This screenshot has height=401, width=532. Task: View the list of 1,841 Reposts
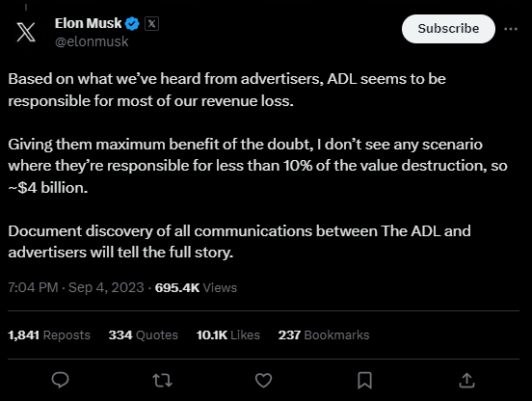[x=49, y=335]
